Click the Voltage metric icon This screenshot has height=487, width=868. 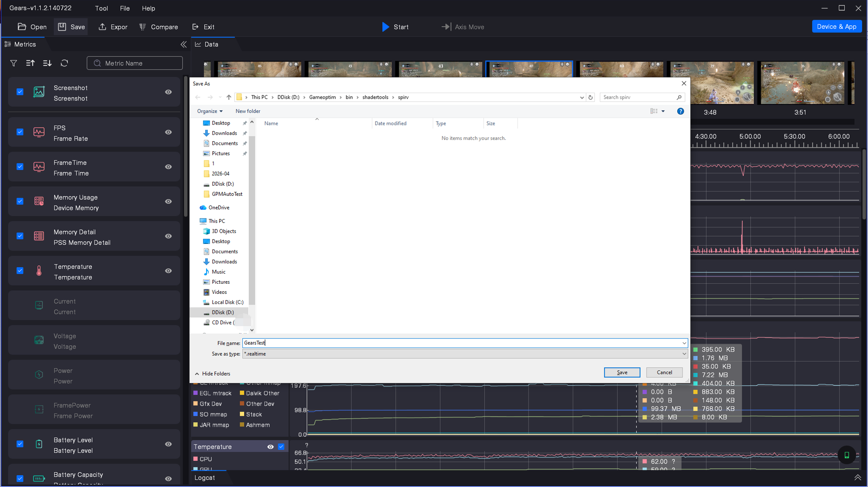39,340
